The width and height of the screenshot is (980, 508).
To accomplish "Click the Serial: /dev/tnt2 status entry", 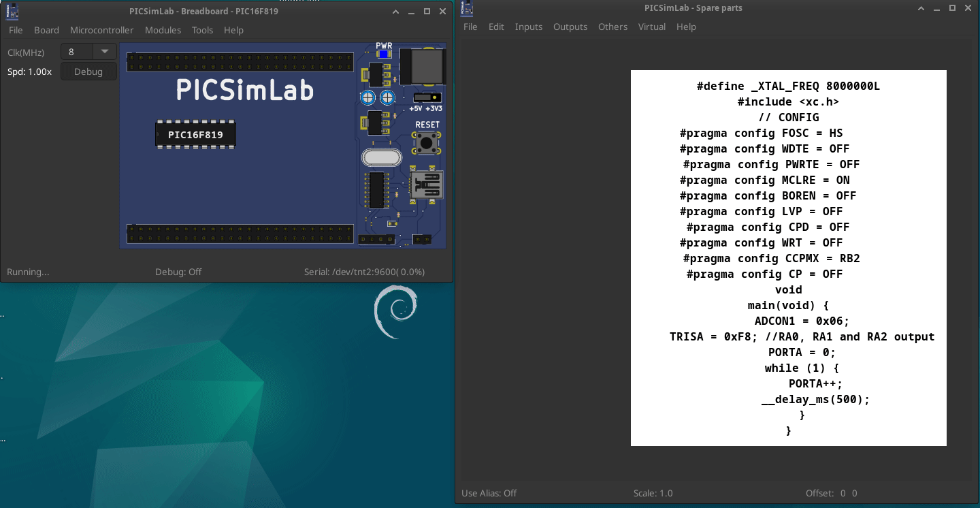I will coord(366,272).
